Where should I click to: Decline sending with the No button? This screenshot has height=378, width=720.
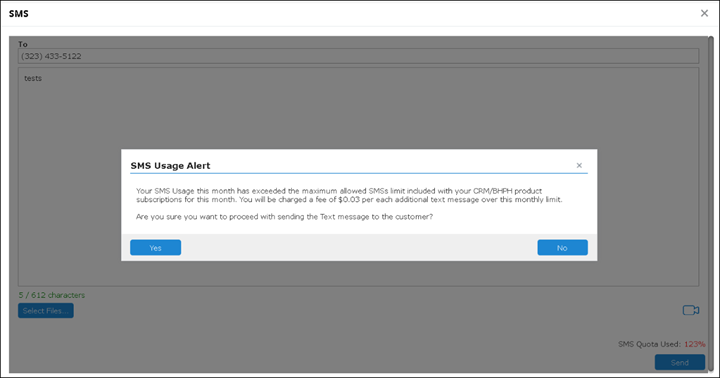tap(562, 248)
